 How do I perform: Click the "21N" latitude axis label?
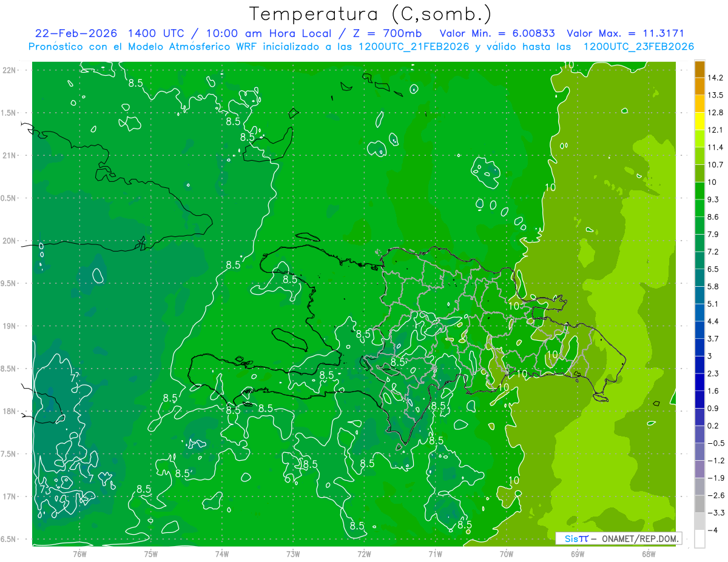pos(8,156)
